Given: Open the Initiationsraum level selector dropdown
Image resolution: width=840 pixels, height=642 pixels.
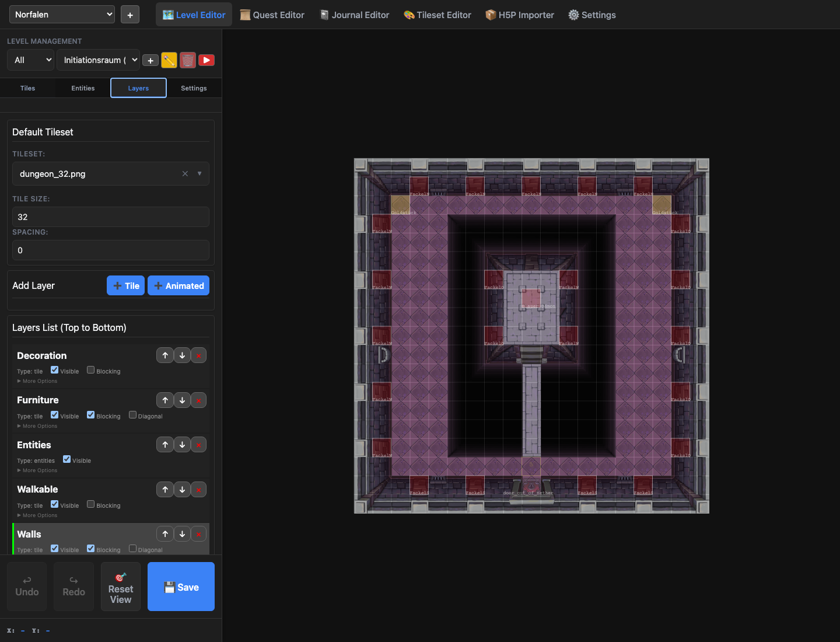Looking at the screenshot, I should pos(97,60).
